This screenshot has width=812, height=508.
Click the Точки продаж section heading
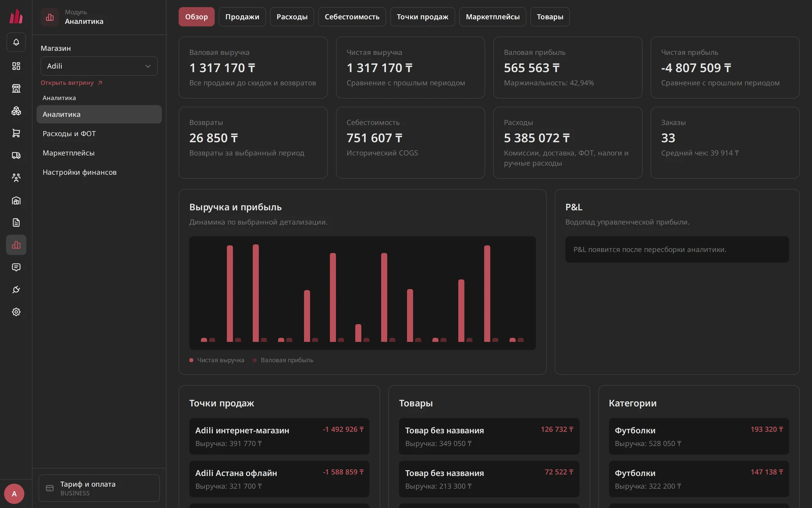pos(222,403)
